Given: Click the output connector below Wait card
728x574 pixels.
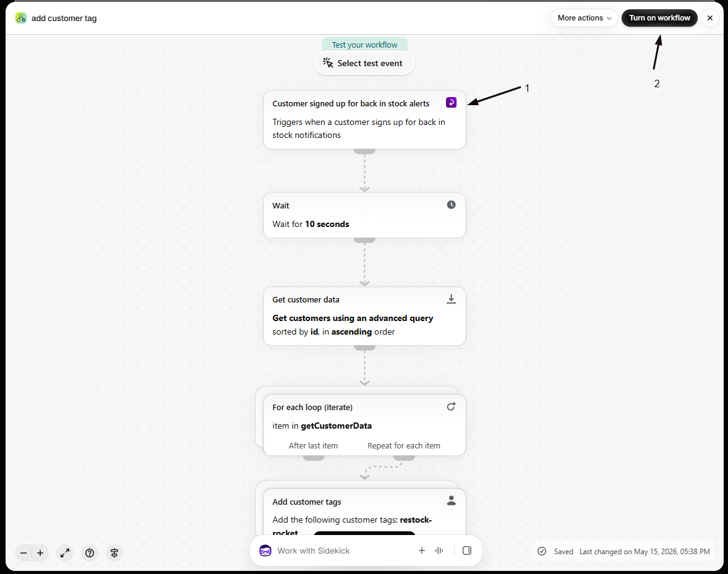Looking at the screenshot, I should (364, 240).
